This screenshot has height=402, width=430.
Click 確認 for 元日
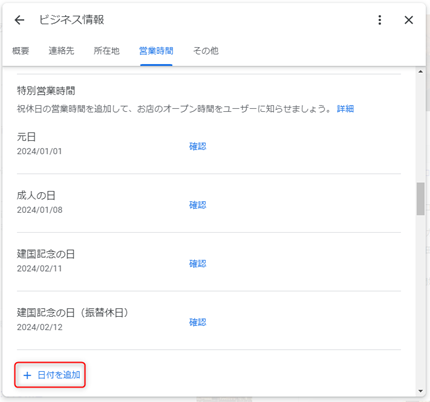tap(198, 146)
